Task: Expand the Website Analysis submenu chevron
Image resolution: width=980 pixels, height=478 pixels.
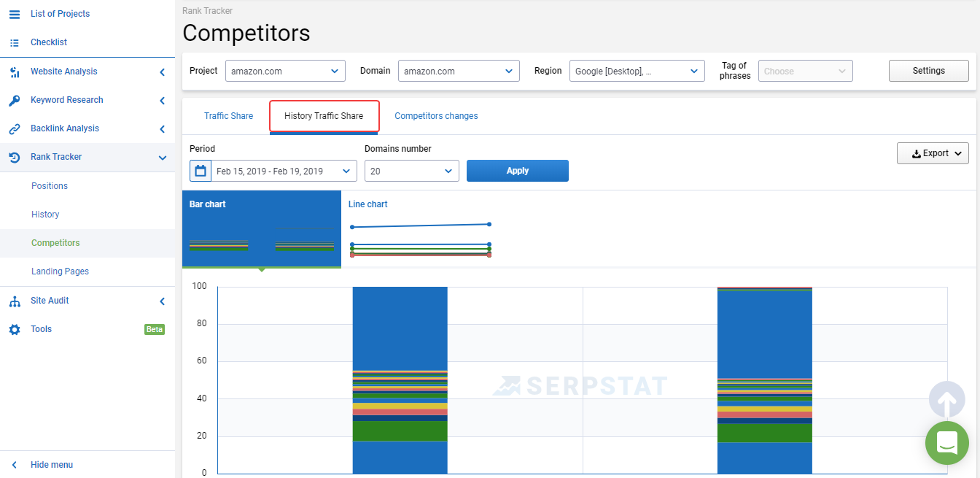Action: coord(162,72)
